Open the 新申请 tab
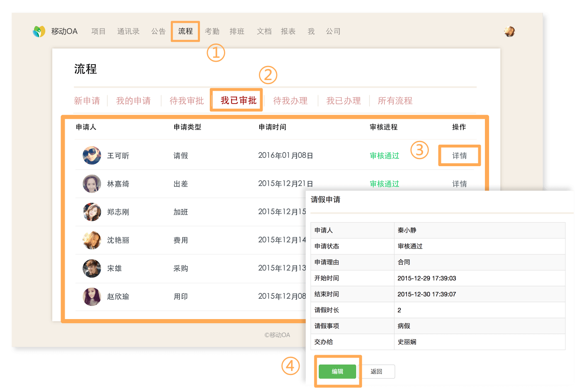 tap(87, 101)
